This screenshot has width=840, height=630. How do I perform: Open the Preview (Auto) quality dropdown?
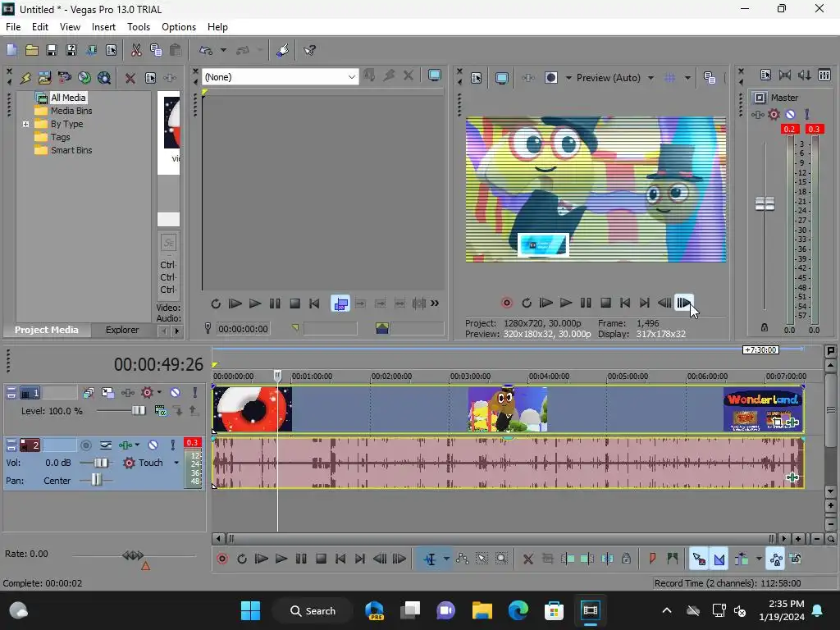coord(651,78)
